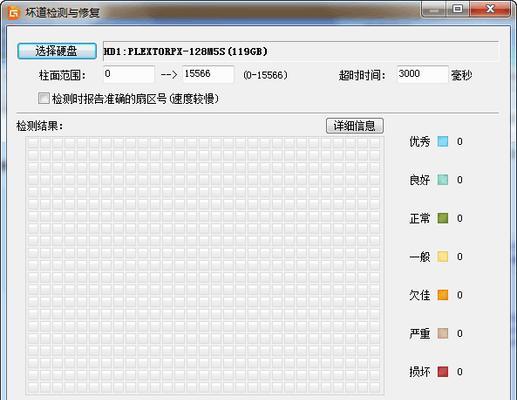Click the tan 严重 color swatch

443,333
